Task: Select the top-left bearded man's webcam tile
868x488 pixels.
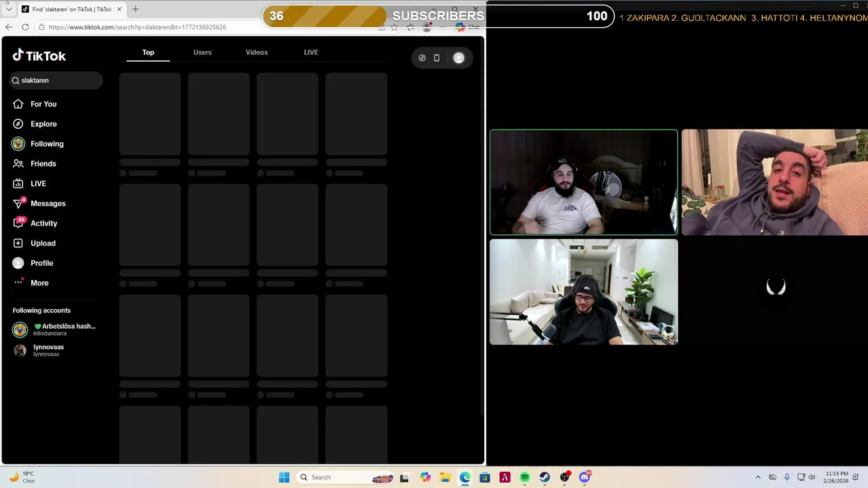Action: coord(584,182)
